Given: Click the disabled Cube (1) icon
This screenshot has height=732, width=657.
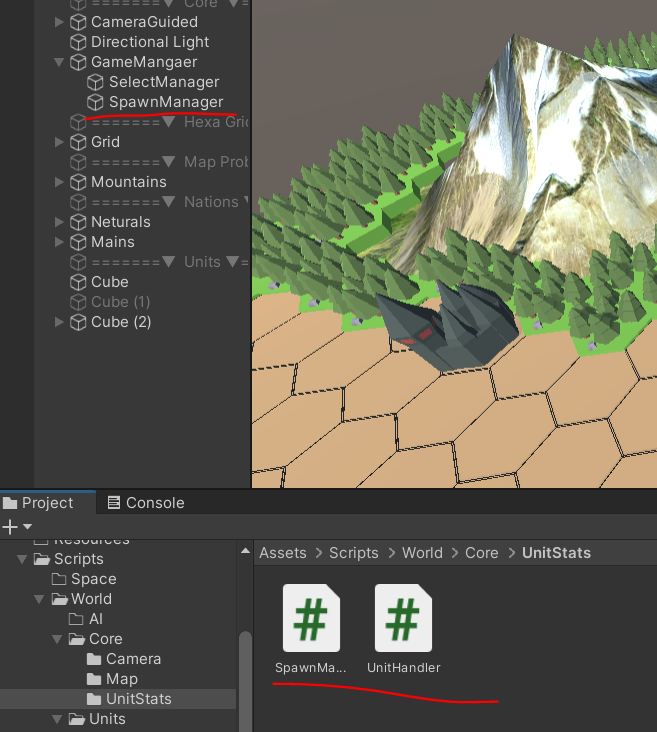Looking at the screenshot, I should tap(78, 302).
